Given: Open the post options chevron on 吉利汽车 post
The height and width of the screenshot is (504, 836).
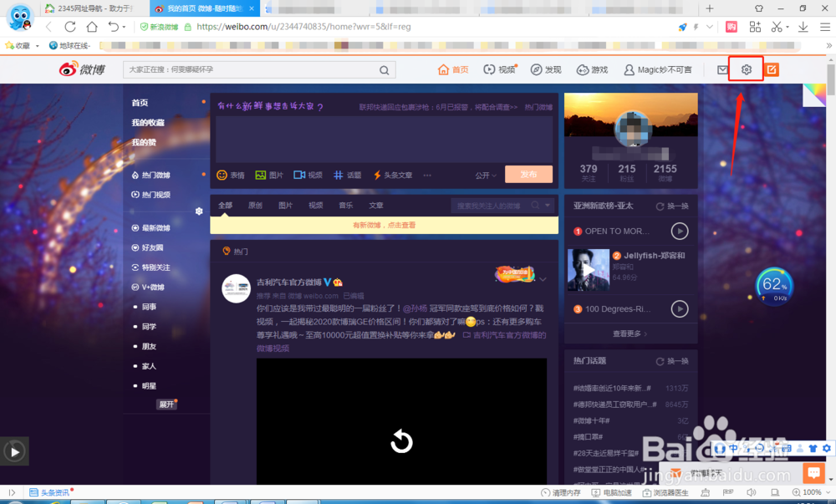Looking at the screenshot, I should [543, 279].
